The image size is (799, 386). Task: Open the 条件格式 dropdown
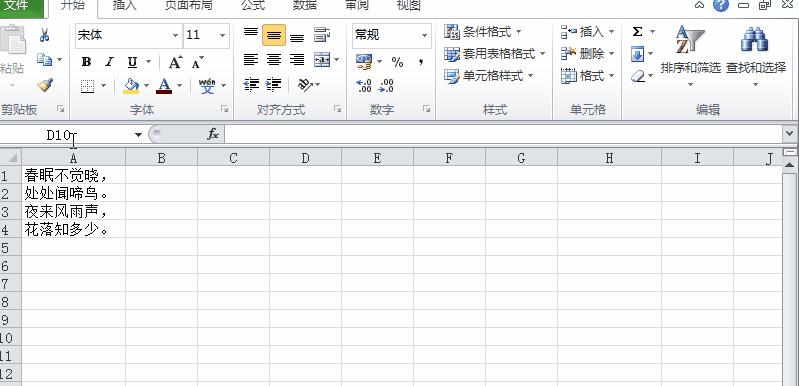point(483,32)
